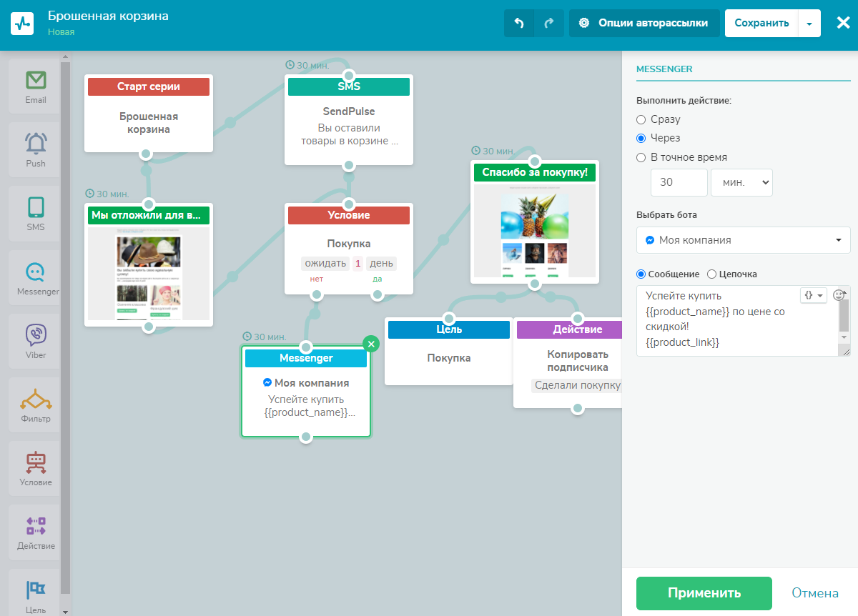Click into the message text area
The width and height of the screenshot is (858, 616).
click(x=736, y=321)
